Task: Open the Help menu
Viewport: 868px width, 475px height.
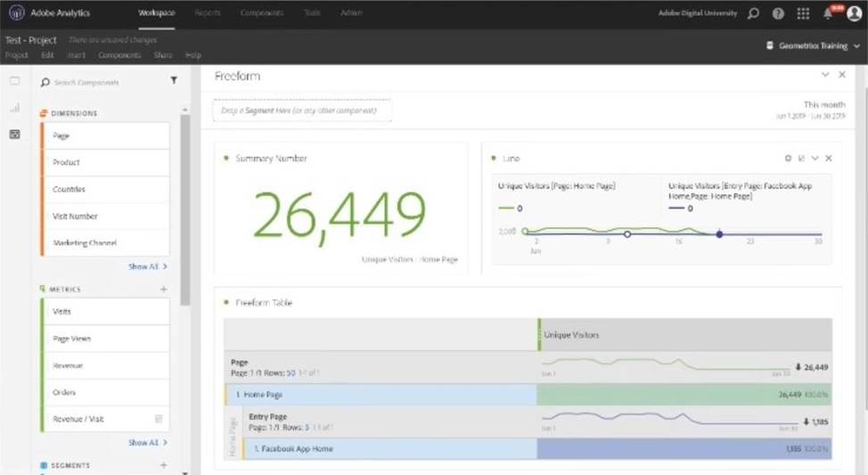Action: pos(193,55)
